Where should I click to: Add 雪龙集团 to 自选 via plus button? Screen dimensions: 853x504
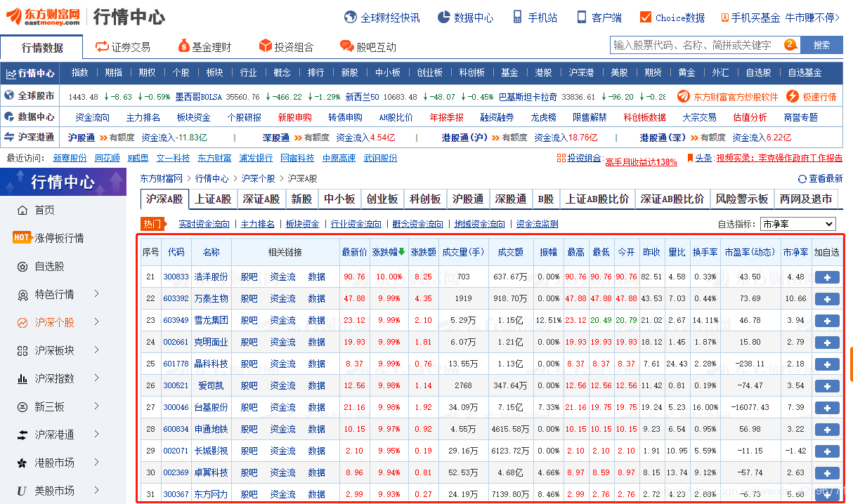827,321
